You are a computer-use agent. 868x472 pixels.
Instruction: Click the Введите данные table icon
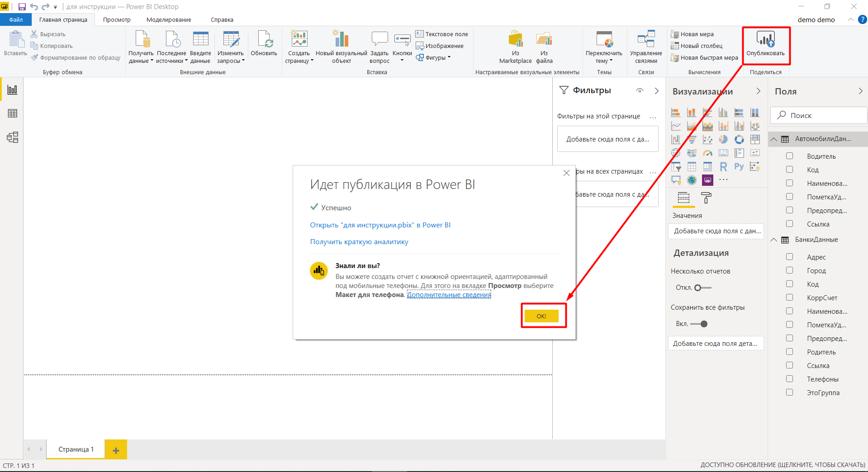pyautogui.click(x=200, y=39)
